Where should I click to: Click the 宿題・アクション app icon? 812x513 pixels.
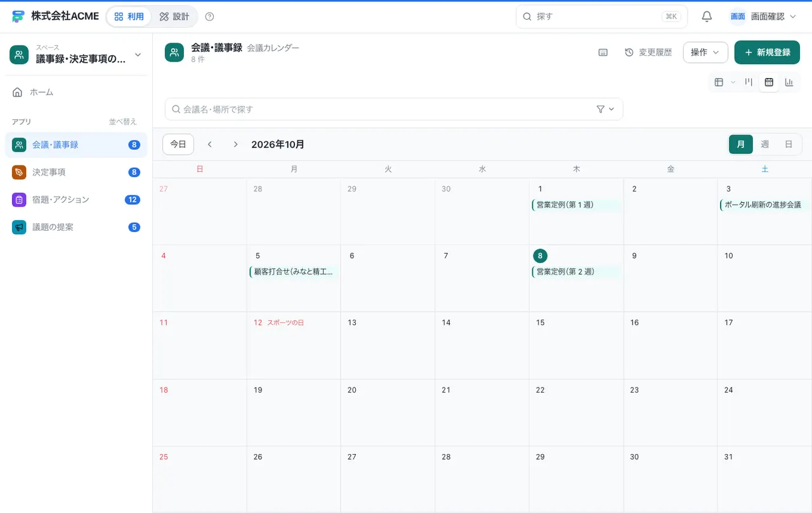click(x=19, y=200)
